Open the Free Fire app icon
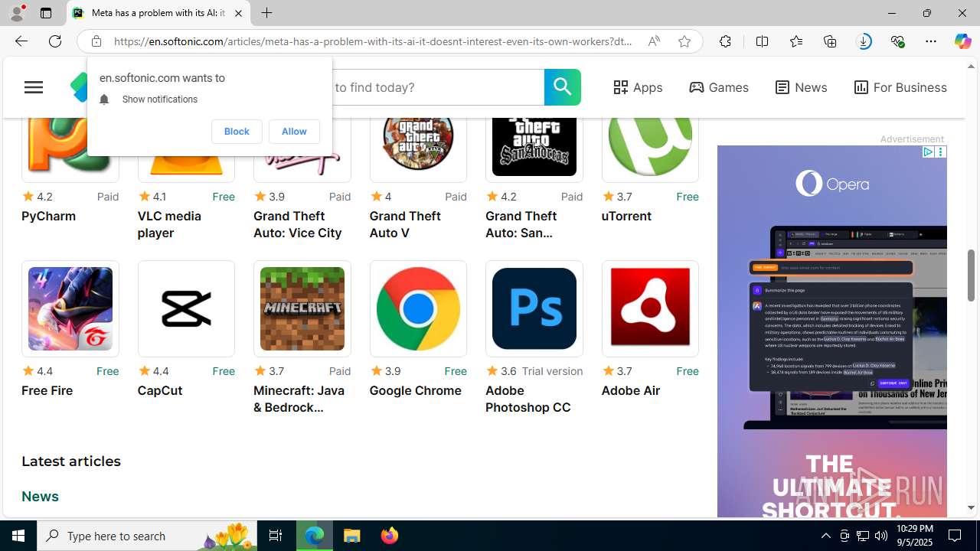Image resolution: width=980 pixels, height=551 pixels. pyautogui.click(x=70, y=308)
